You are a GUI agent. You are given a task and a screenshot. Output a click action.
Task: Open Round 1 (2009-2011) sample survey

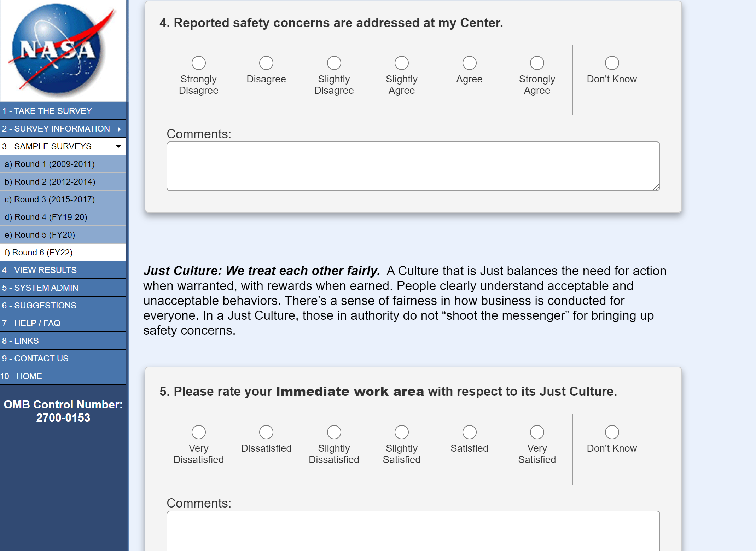(50, 164)
